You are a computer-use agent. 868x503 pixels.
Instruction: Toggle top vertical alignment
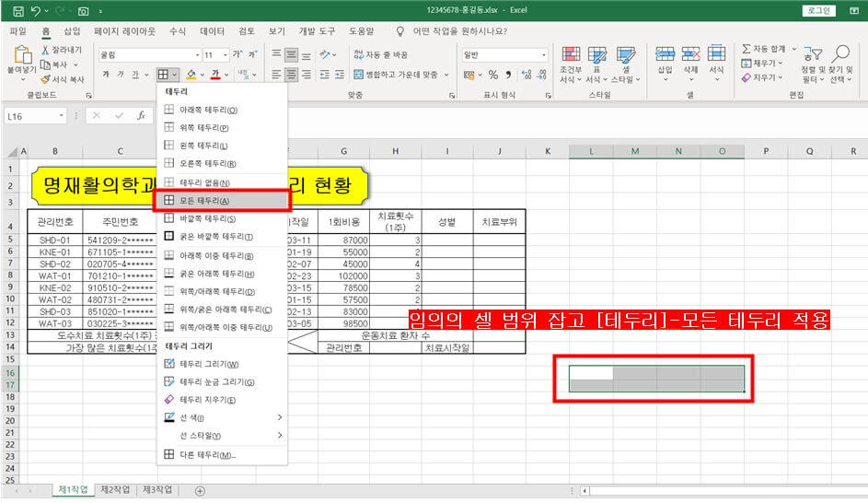click(276, 54)
